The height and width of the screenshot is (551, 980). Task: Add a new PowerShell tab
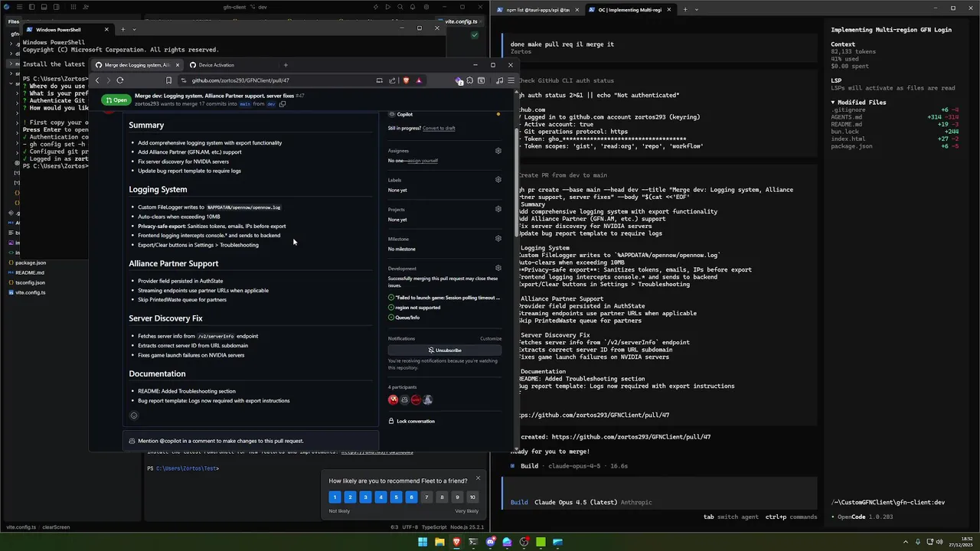click(x=122, y=30)
